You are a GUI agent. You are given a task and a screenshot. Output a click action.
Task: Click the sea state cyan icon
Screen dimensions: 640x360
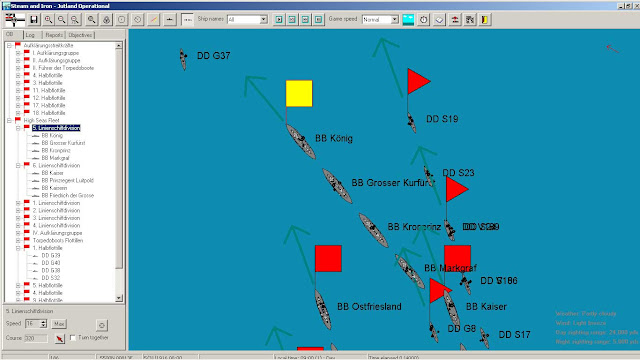[408, 20]
